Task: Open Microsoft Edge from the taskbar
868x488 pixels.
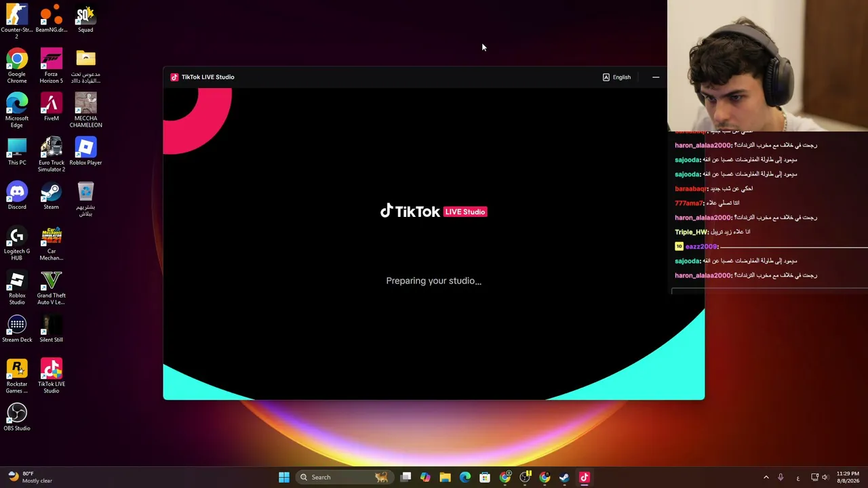Action: pos(465,477)
